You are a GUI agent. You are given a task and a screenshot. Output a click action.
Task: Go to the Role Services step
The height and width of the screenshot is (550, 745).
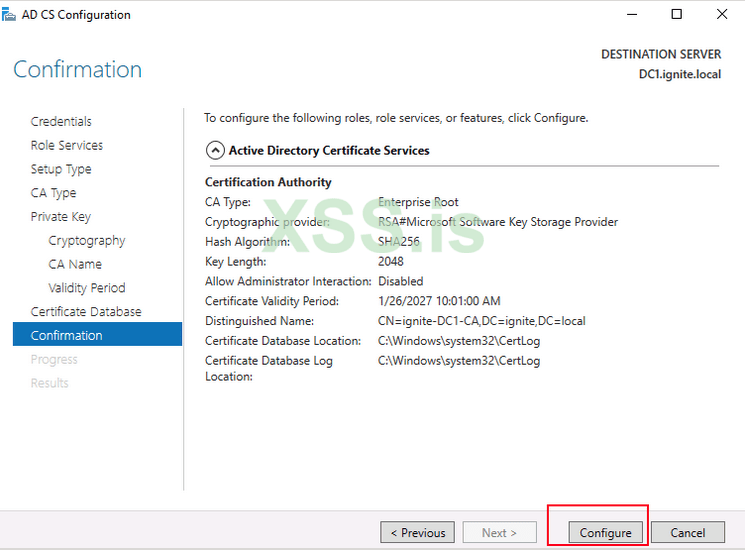pos(67,145)
